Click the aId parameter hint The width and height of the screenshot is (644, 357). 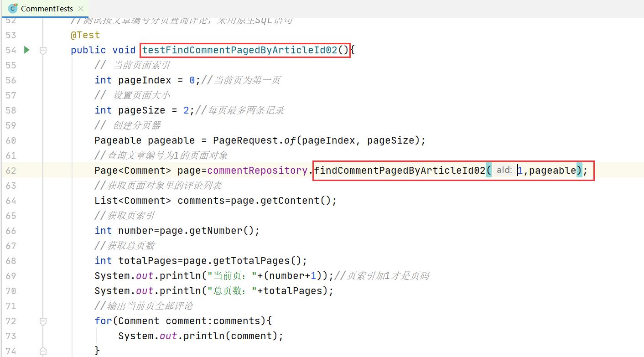[x=504, y=170]
